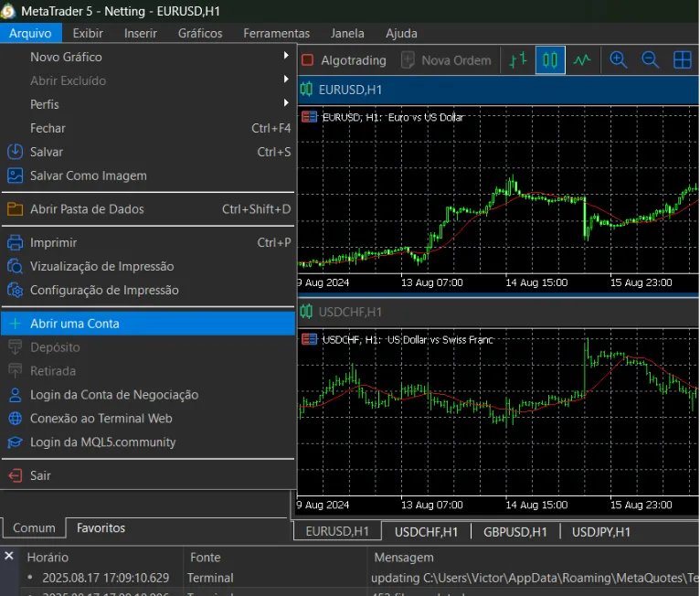This screenshot has height=596, width=700.
Task: Open the Janela menu
Action: click(347, 33)
